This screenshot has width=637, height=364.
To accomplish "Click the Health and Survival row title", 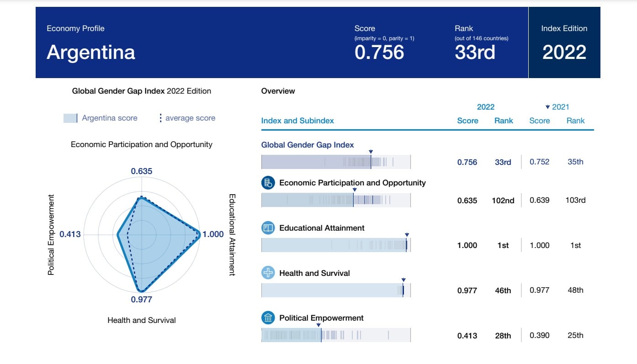I will 314,273.
